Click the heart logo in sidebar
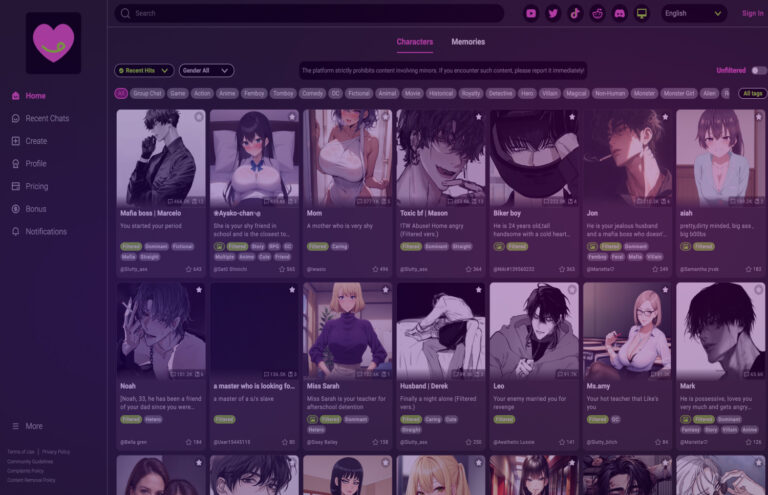768x495 pixels. click(x=53, y=43)
